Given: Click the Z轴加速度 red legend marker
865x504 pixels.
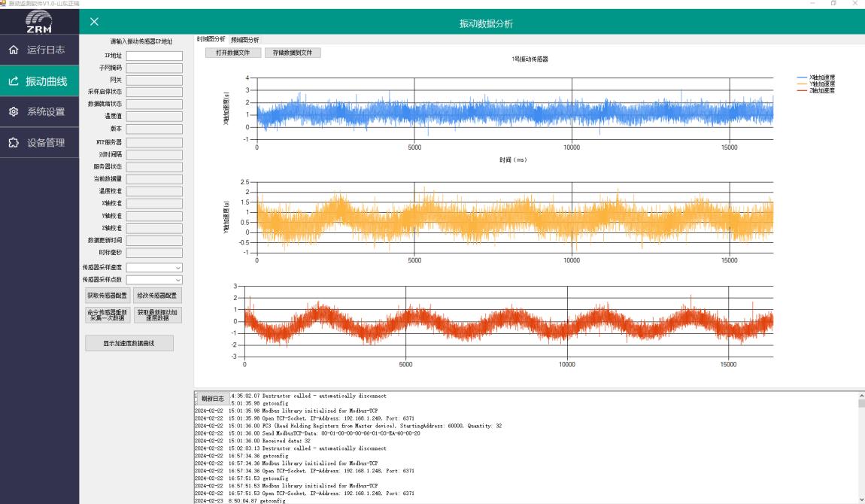Looking at the screenshot, I should point(802,90).
